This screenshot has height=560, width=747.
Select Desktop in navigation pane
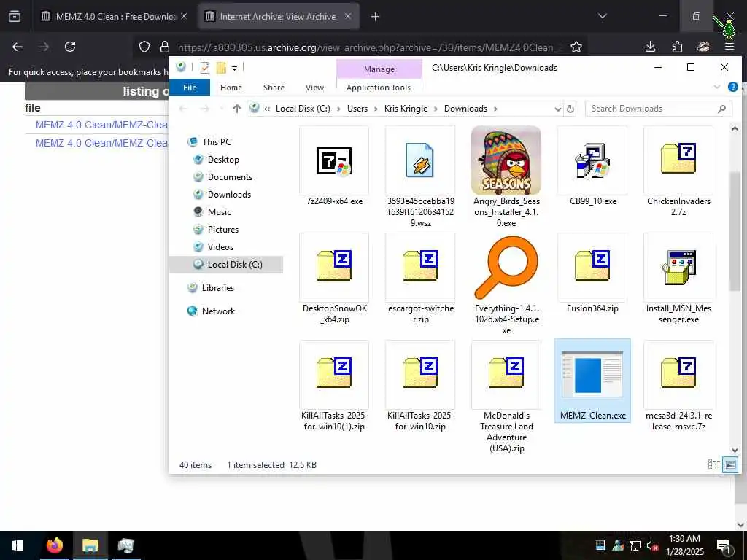(223, 160)
